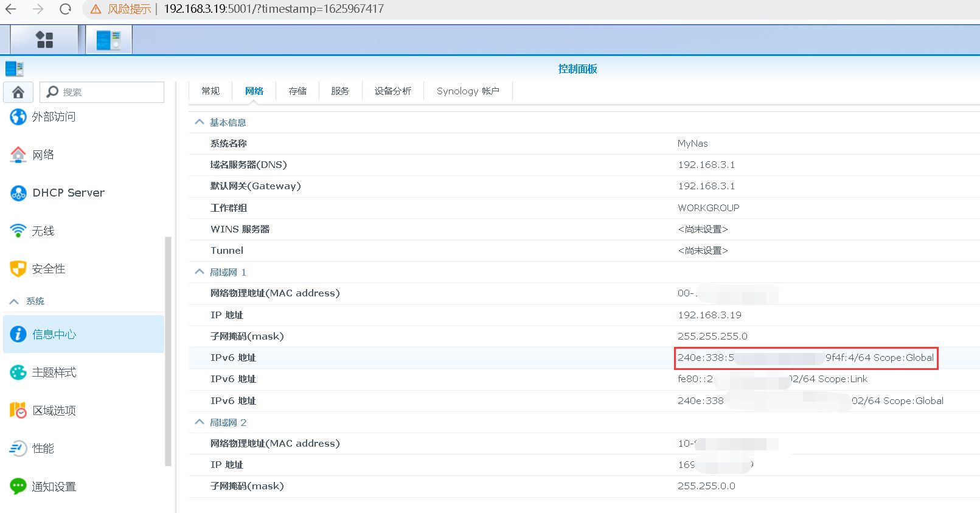Screen dimensions: 980x513
Task: Click the Control Panel home icon
Action: point(18,92)
